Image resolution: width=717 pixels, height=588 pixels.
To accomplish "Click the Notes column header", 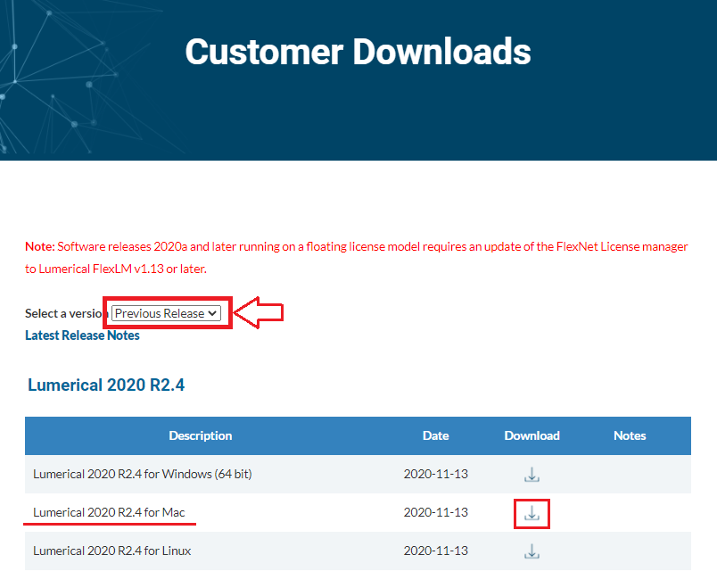I will pos(630,435).
